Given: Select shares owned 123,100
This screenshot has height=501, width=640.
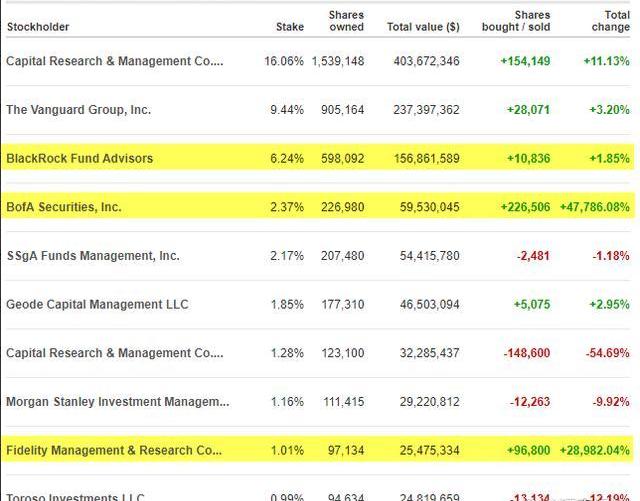Looking at the screenshot, I should tap(343, 353).
